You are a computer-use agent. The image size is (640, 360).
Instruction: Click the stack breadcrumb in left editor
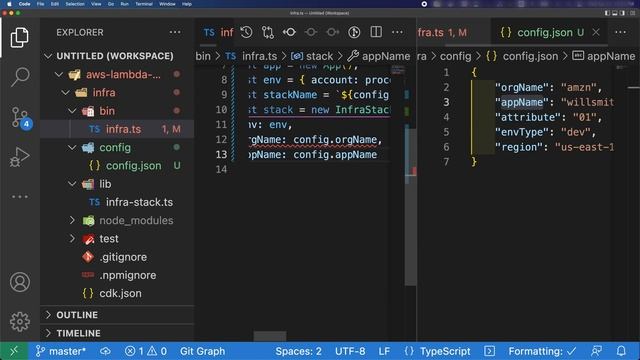pyautogui.click(x=313, y=56)
